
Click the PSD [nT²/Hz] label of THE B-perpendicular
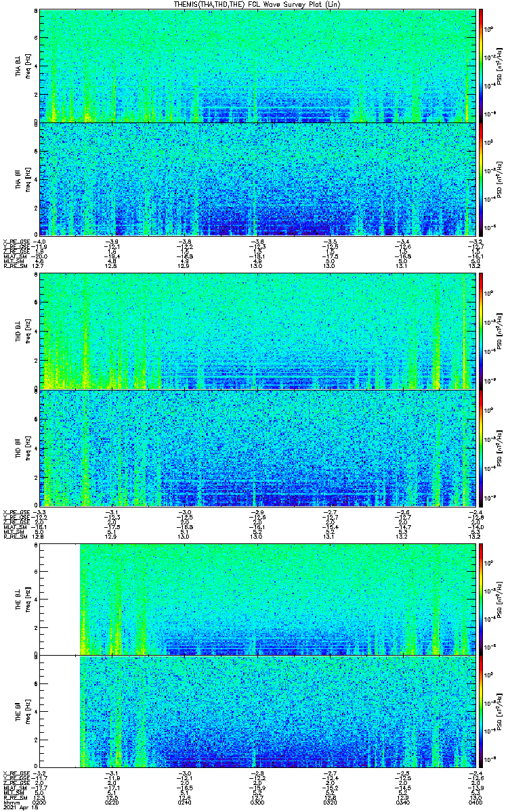coord(499,598)
